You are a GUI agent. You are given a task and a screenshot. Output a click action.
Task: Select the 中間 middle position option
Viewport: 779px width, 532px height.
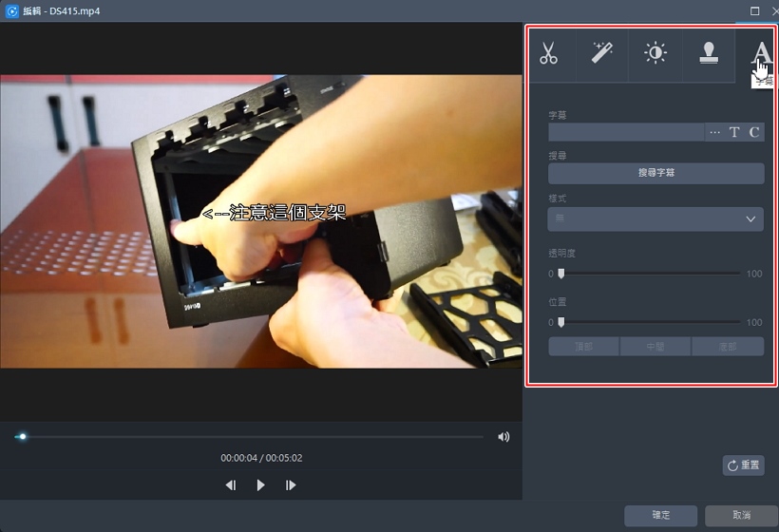[x=655, y=347]
